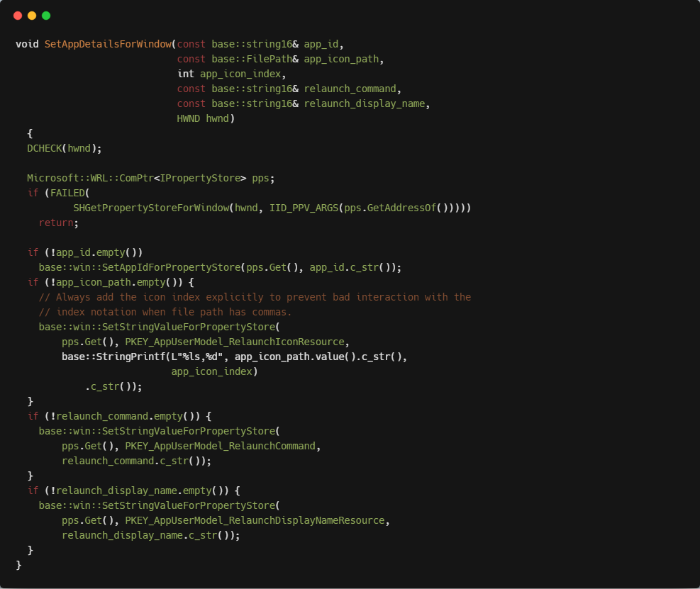The height and width of the screenshot is (589, 700).
Task: Click the red close dot
Action: tap(18, 16)
